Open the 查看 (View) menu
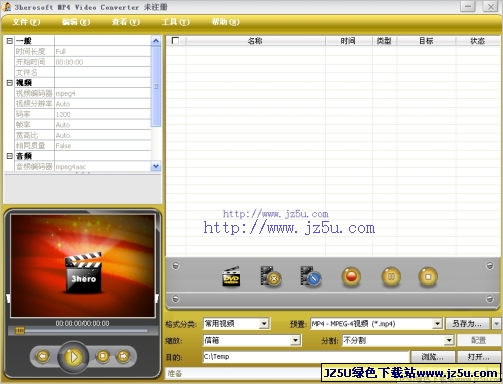The height and width of the screenshot is (384, 503). coord(126,22)
